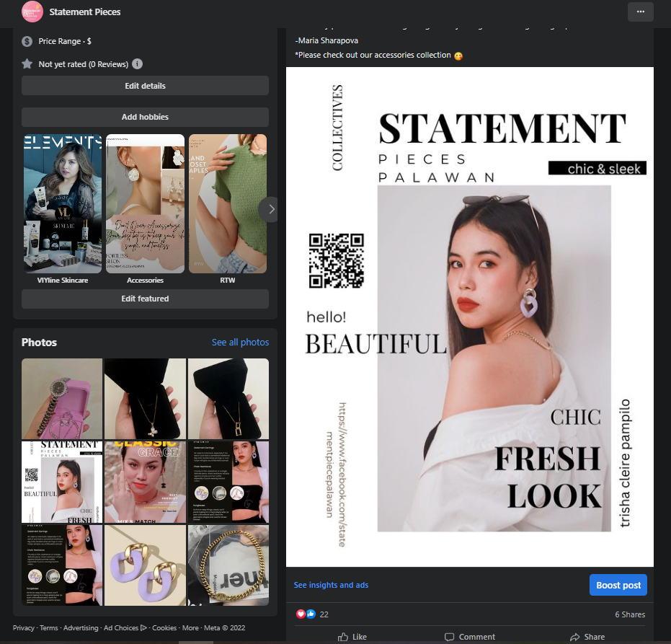Viewport: 671px width, 644px height.
Task: Open the Ad Choices footer link
Action: 125,627
